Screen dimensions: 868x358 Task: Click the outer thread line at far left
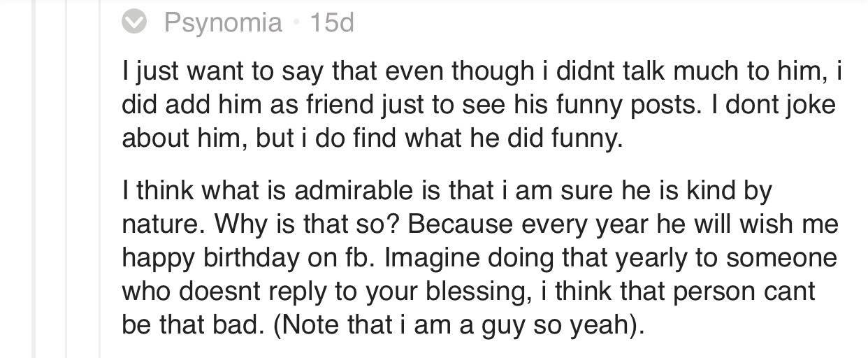click(x=33, y=179)
